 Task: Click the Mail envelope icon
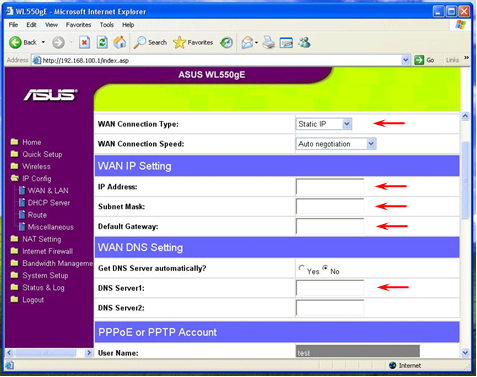coord(247,43)
